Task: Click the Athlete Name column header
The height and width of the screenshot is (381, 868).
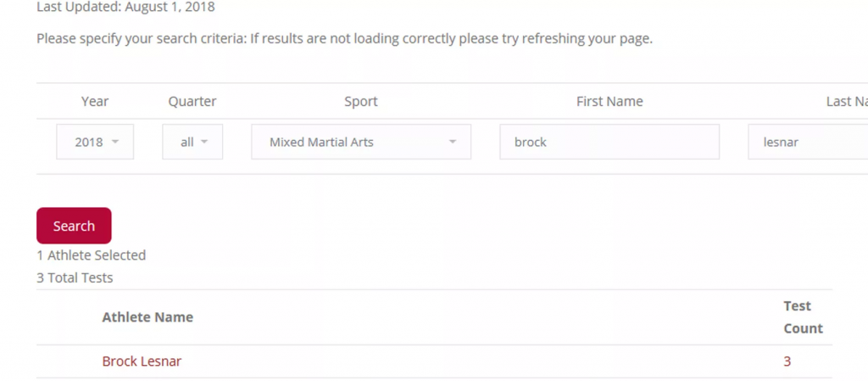Action: (x=147, y=317)
